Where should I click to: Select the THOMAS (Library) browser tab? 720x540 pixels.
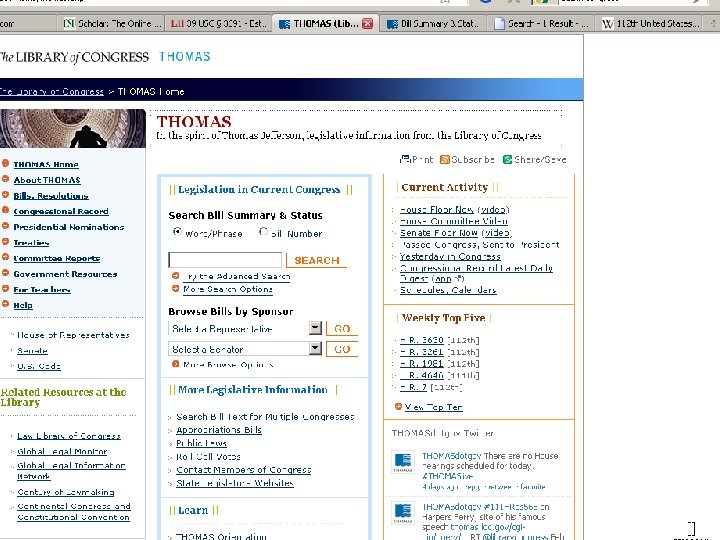tap(325, 23)
